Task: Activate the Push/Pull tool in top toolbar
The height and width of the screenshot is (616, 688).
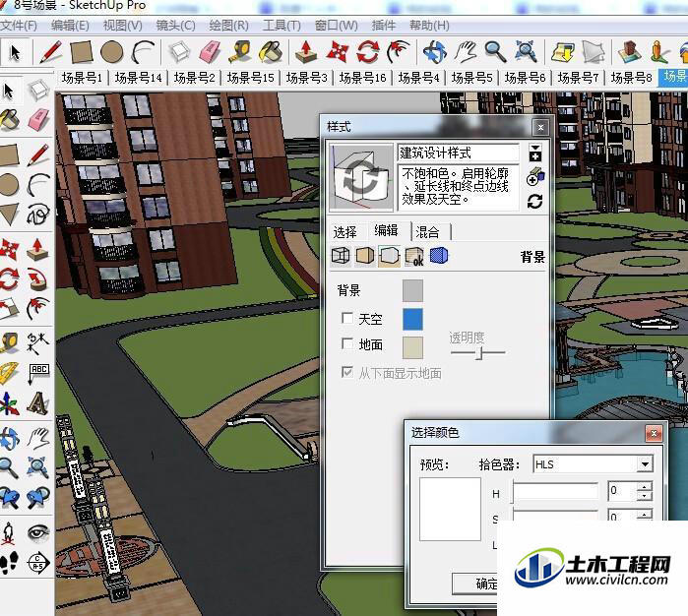Action: (306, 52)
